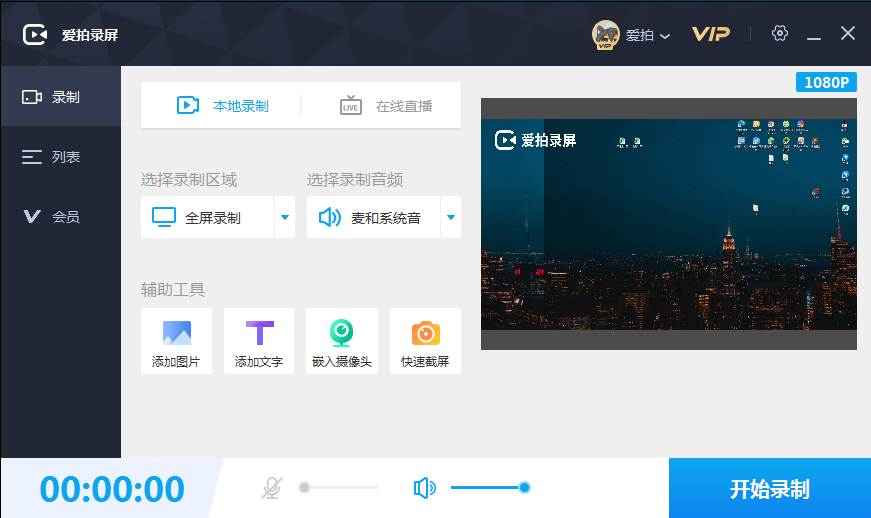Unmute the microphone icon

pyautogui.click(x=271, y=488)
